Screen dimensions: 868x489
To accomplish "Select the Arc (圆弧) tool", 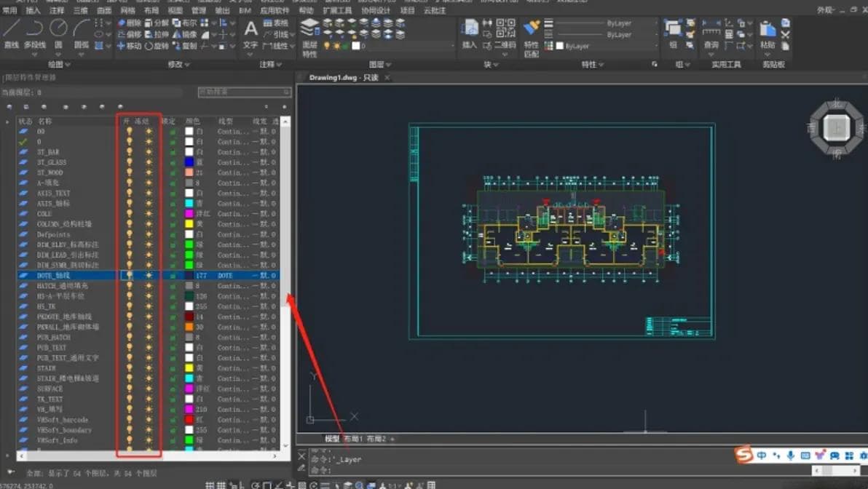I will (x=82, y=33).
